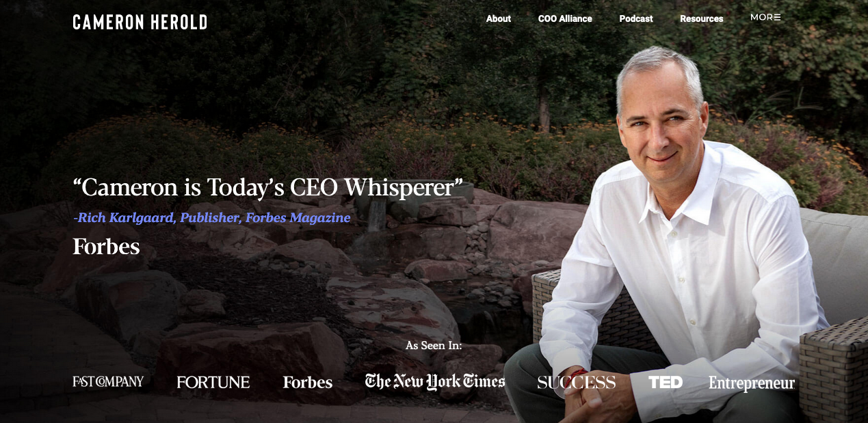This screenshot has width=868, height=423.
Task: Go to the COO Alliance page
Action: [x=565, y=18]
